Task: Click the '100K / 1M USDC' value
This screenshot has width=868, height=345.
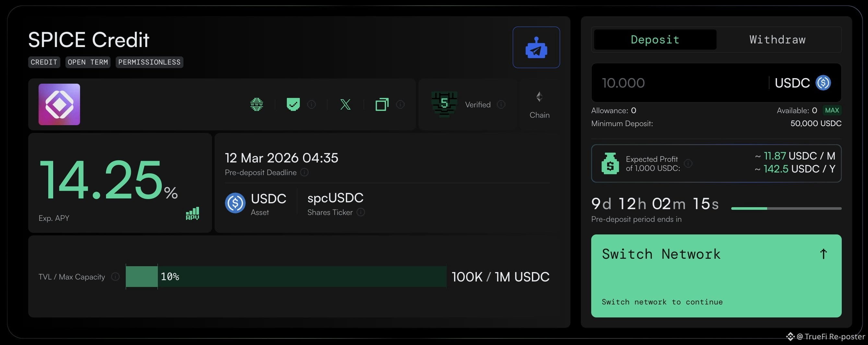Action: coord(500,277)
